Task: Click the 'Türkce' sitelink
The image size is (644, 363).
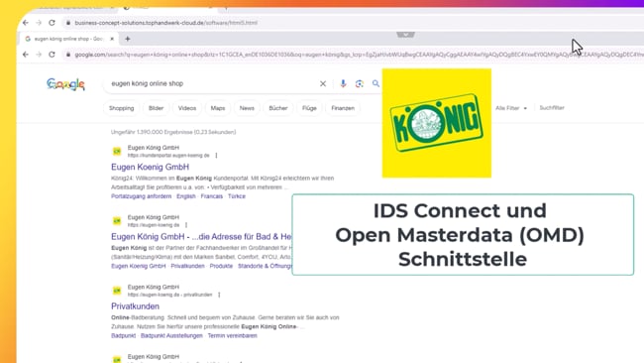Action: point(237,196)
